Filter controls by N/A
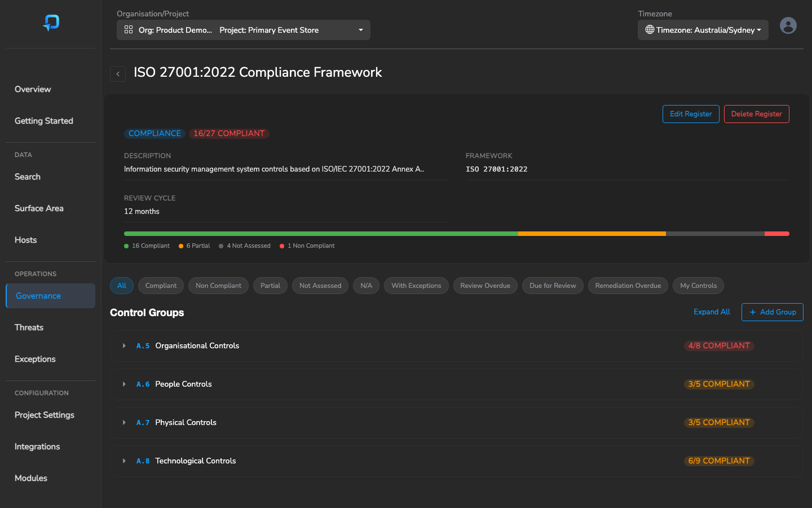The height and width of the screenshot is (508, 812). pos(367,286)
